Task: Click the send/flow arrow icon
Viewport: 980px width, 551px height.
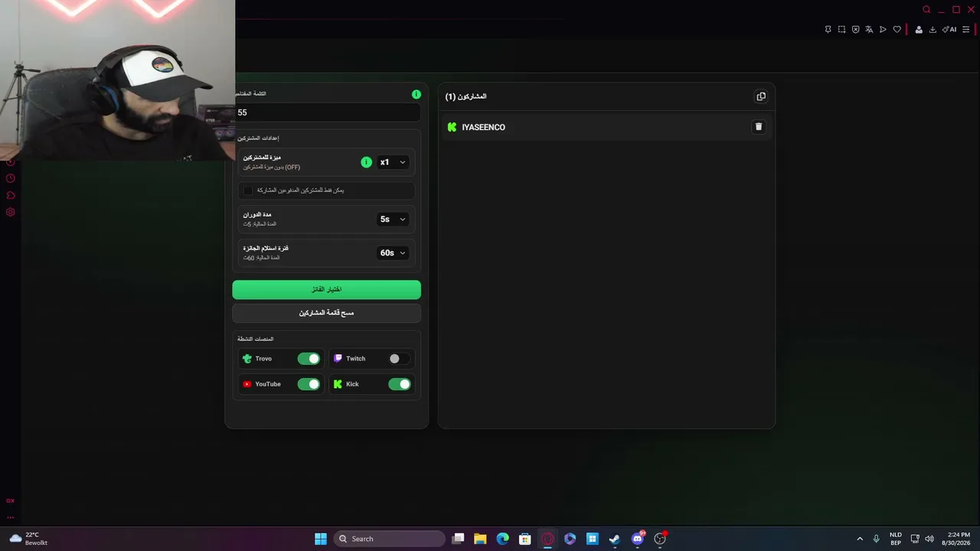Action: 883,30
